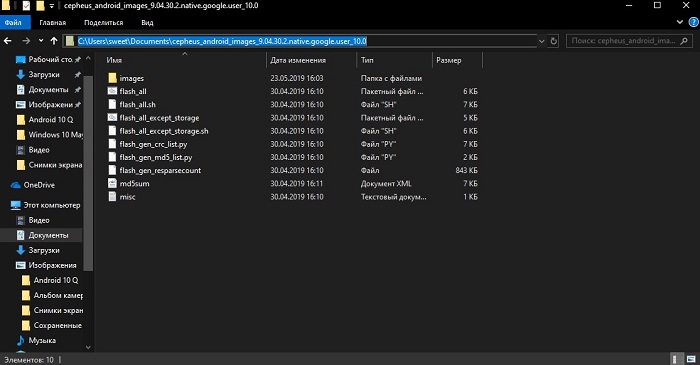Go forward with the forward arrow
Image resolution: width=700 pixels, height=365 pixels.
[26, 41]
